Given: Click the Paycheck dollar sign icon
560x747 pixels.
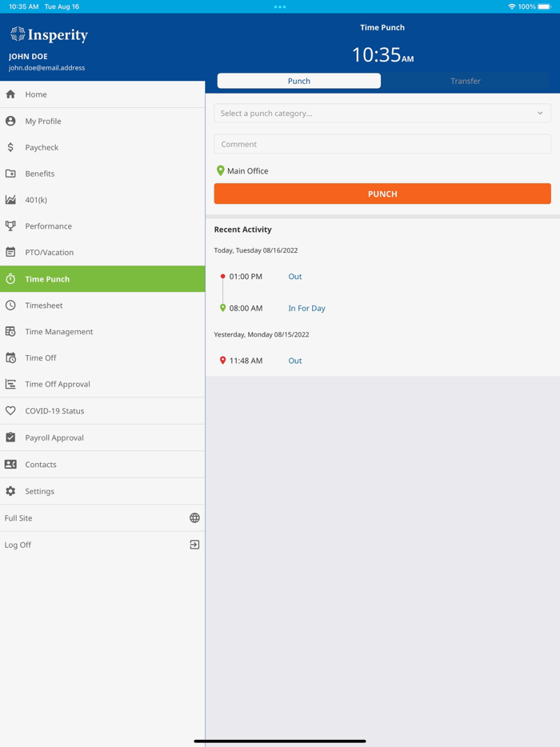Looking at the screenshot, I should 10,147.
